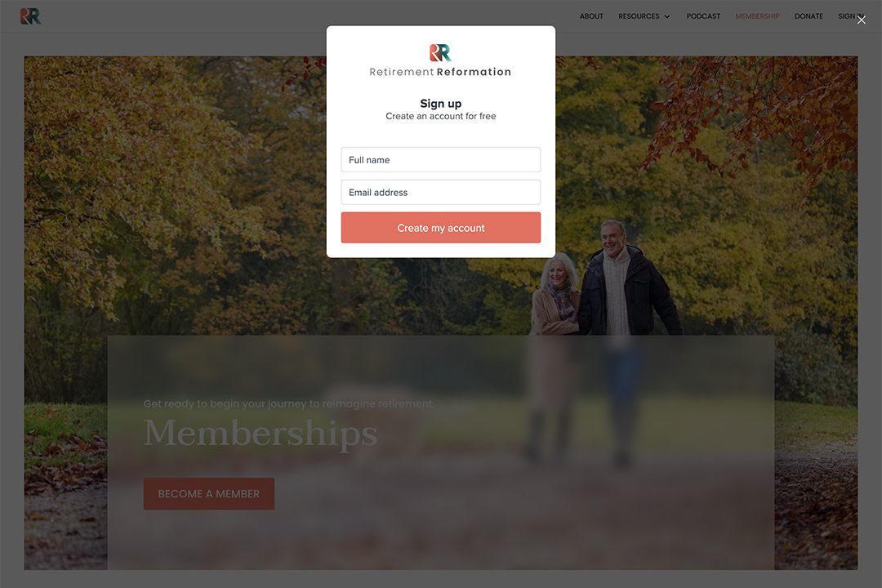Click the 'Create an account for free' subtitle

tap(440, 117)
